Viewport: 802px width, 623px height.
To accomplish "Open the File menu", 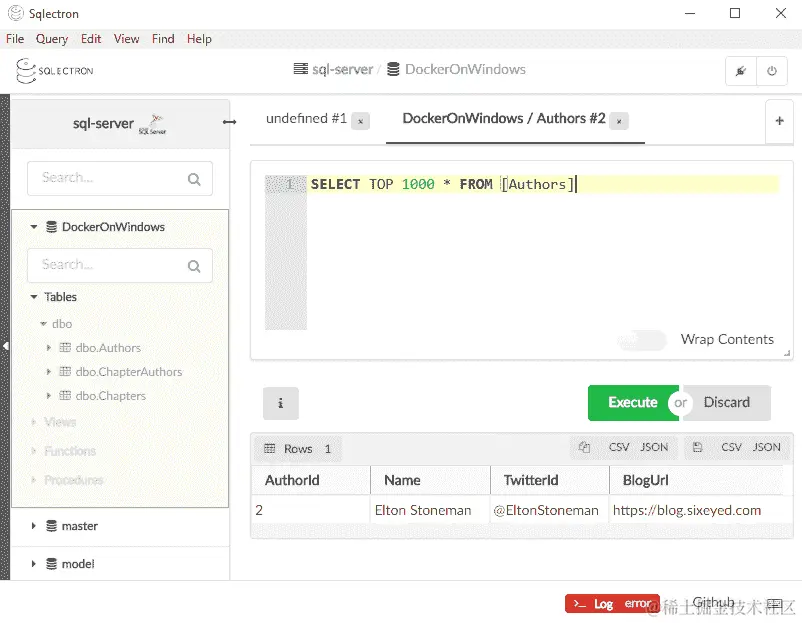I will (x=15, y=39).
